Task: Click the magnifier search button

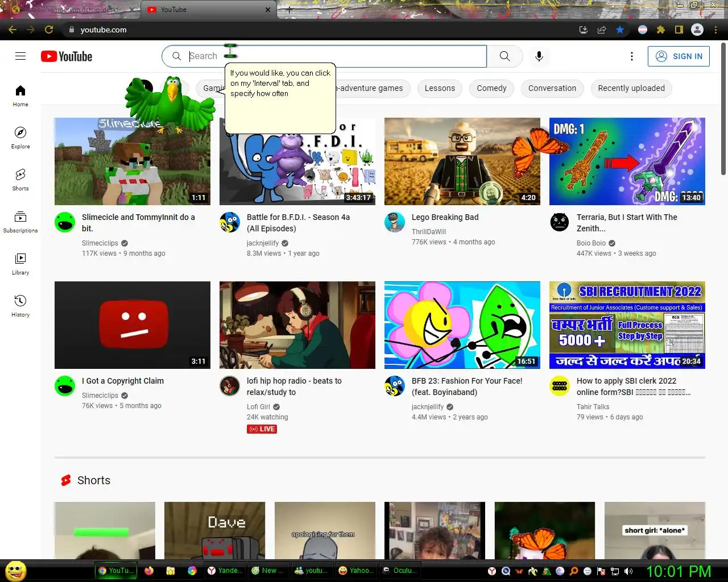Action: (504, 56)
